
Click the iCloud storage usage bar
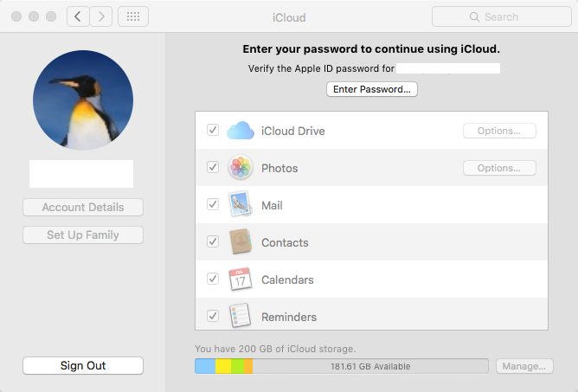click(341, 366)
